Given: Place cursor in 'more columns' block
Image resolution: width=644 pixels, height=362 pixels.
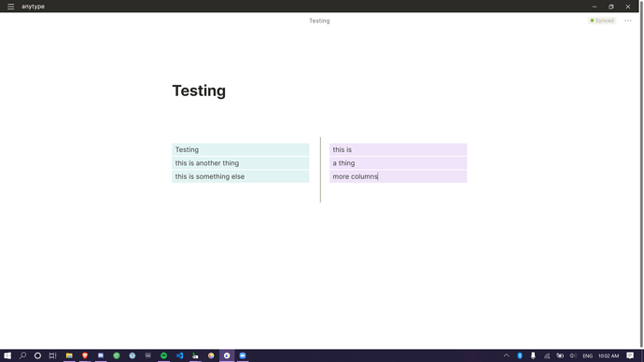Looking at the screenshot, I should click(398, 176).
